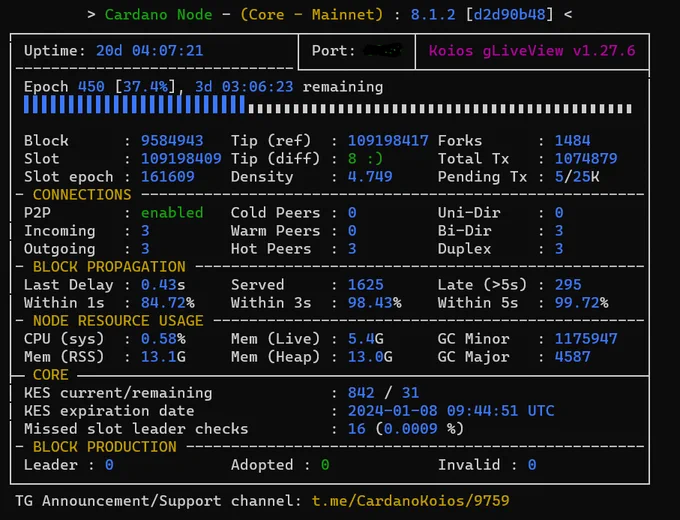The image size is (680, 520).
Task: Select the Leader value 0
Action: click(109, 465)
